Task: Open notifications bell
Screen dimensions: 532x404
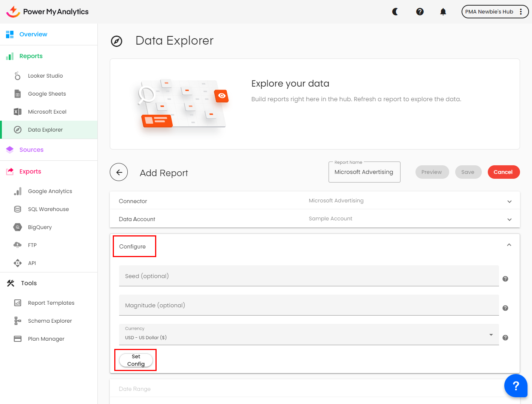Action: click(443, 12)
